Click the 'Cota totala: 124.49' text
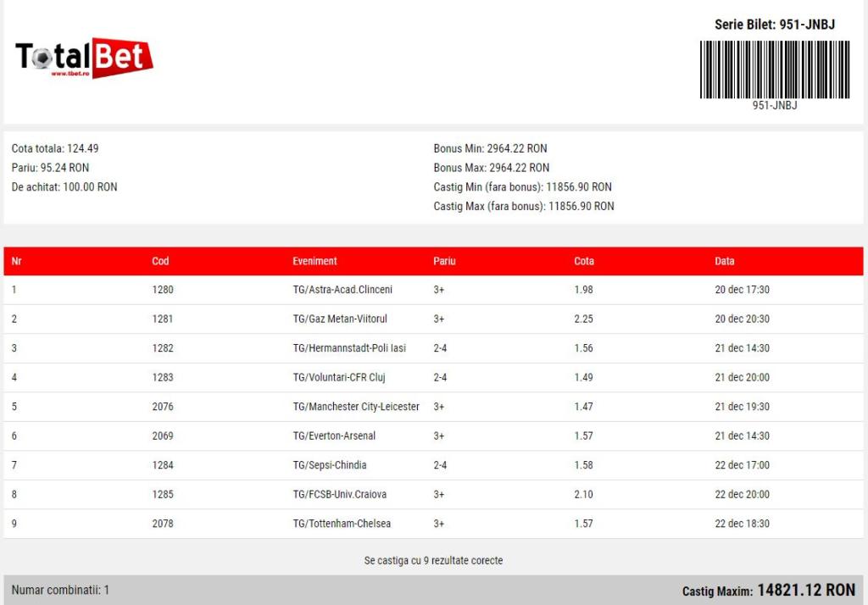 55,148
